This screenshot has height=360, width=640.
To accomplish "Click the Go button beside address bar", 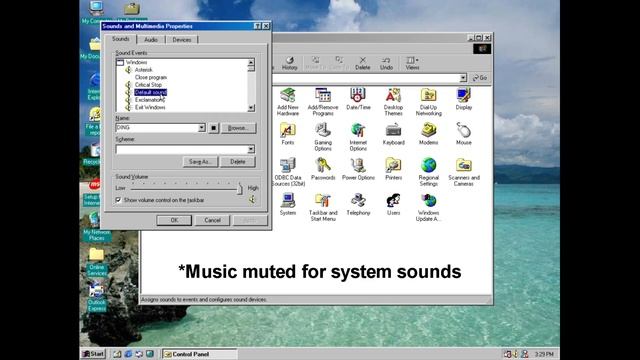I will (x=480, y=78).
